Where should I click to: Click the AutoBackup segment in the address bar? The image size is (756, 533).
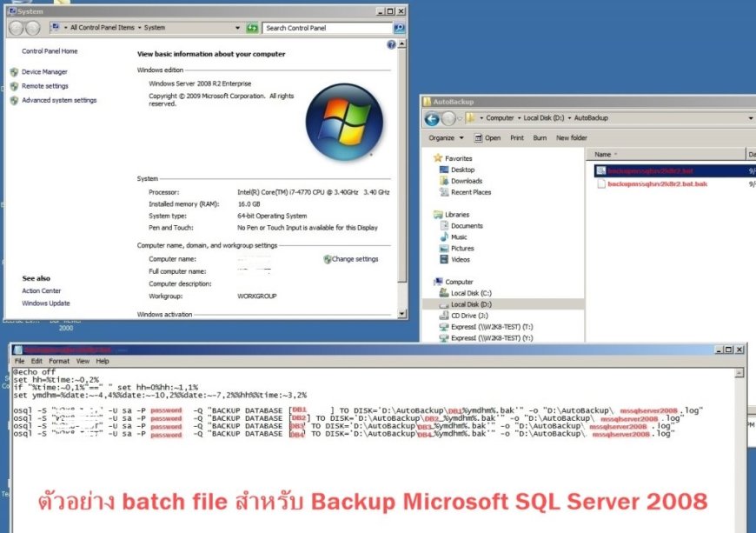coord(591,118)
